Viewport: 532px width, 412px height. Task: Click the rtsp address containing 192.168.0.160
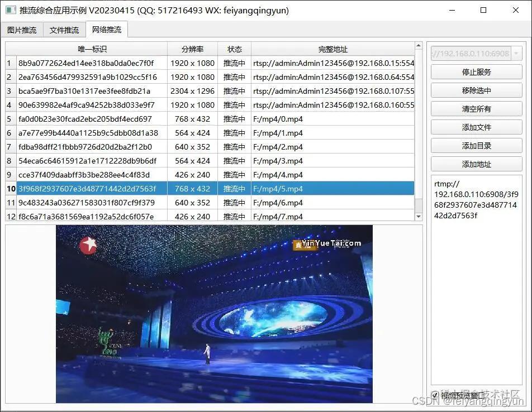pyautogui.click(x=333, y=105)
